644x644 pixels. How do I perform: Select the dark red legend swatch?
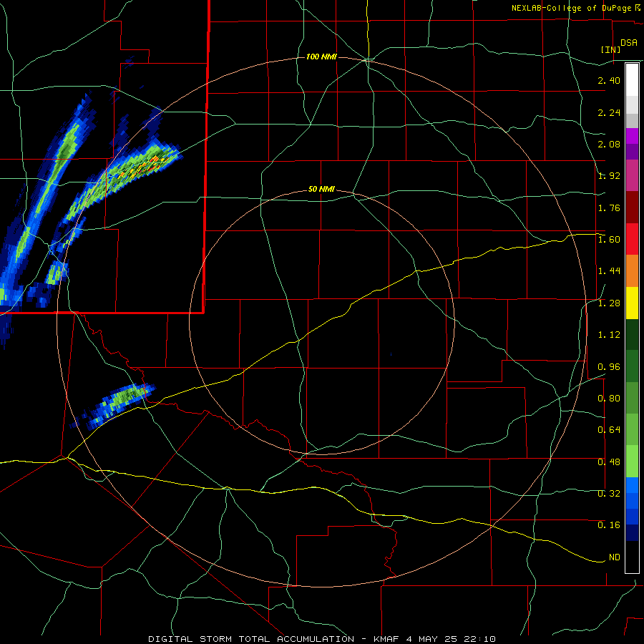tap(632, 208)
